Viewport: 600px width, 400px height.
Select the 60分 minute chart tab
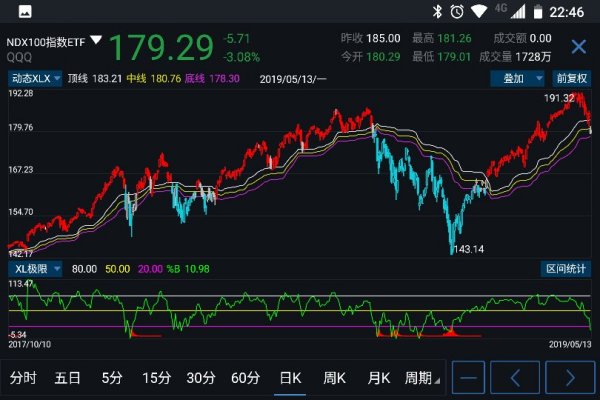245,378
